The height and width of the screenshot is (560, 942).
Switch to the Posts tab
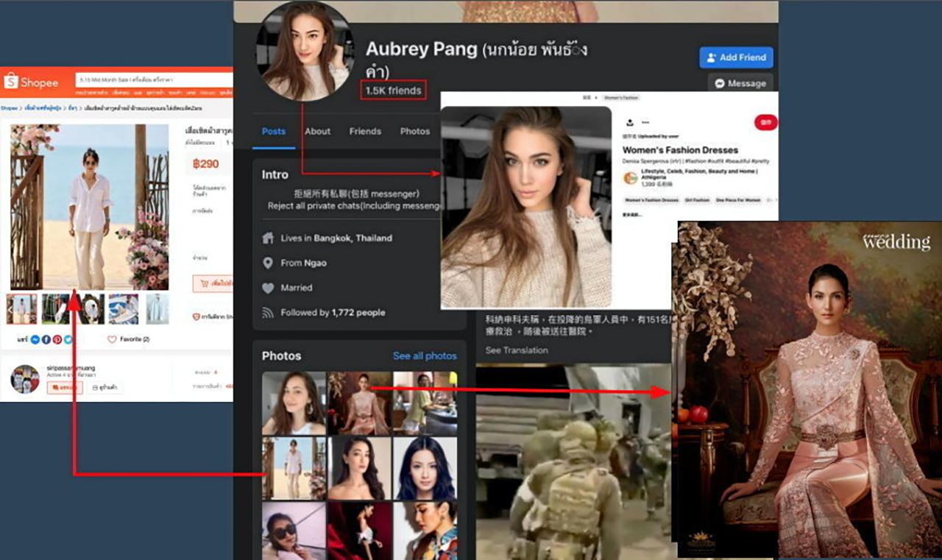tap(274, 131)
